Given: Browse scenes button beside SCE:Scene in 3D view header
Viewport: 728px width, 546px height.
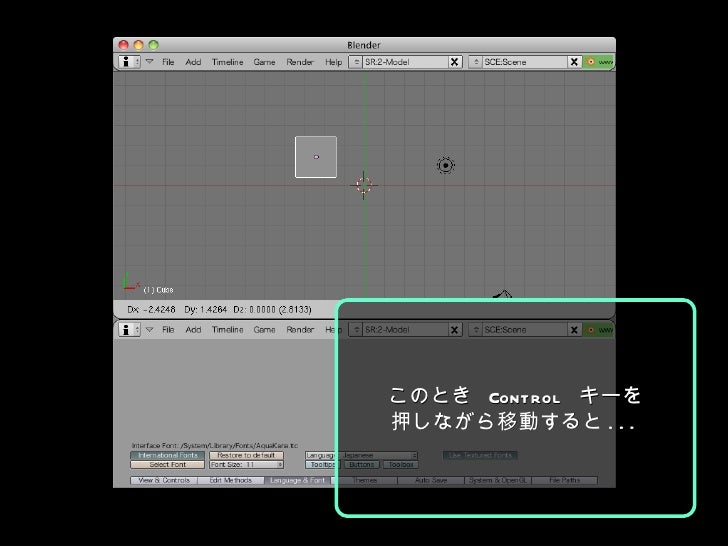Looking at the screenshot, I should [475, 62].
